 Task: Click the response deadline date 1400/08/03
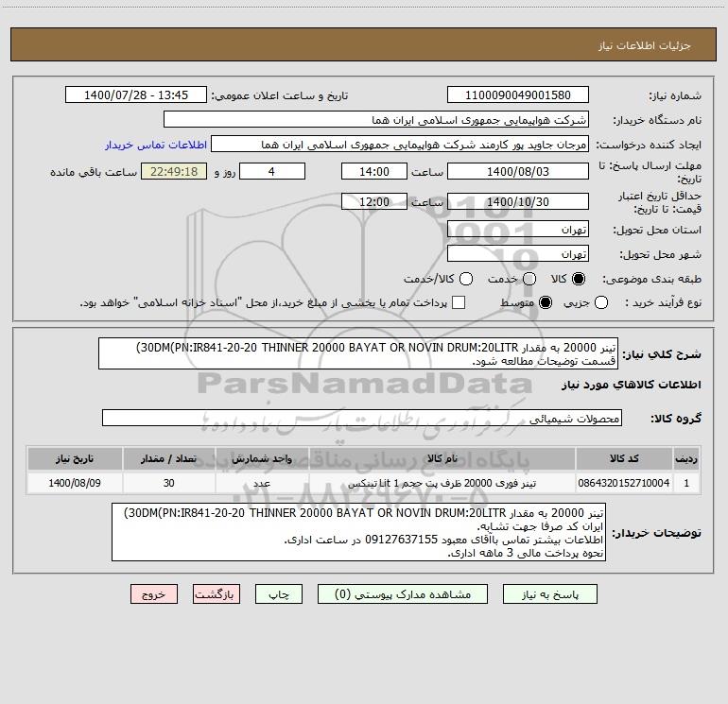pos(518,171)
